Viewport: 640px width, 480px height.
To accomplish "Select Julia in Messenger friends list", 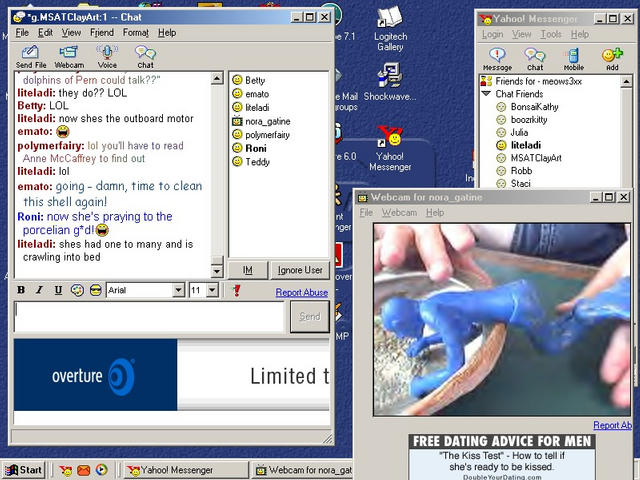I will point(519,132).
